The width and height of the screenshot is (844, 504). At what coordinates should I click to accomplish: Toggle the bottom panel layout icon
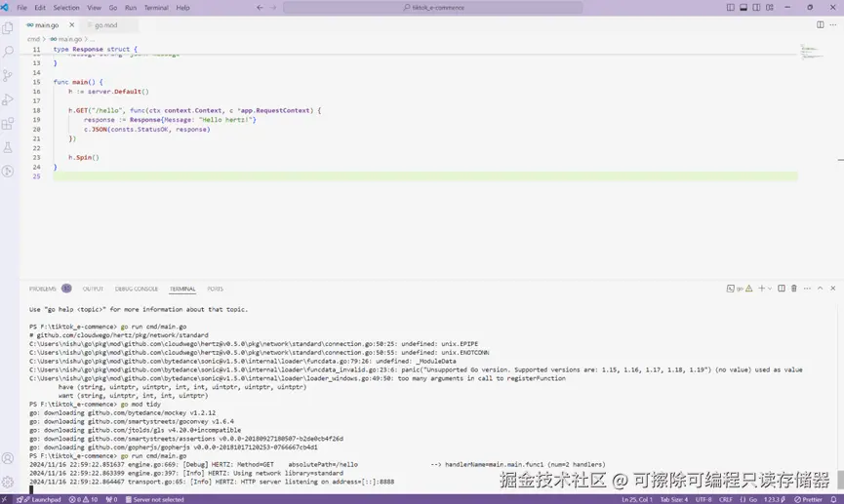point(744,8)
